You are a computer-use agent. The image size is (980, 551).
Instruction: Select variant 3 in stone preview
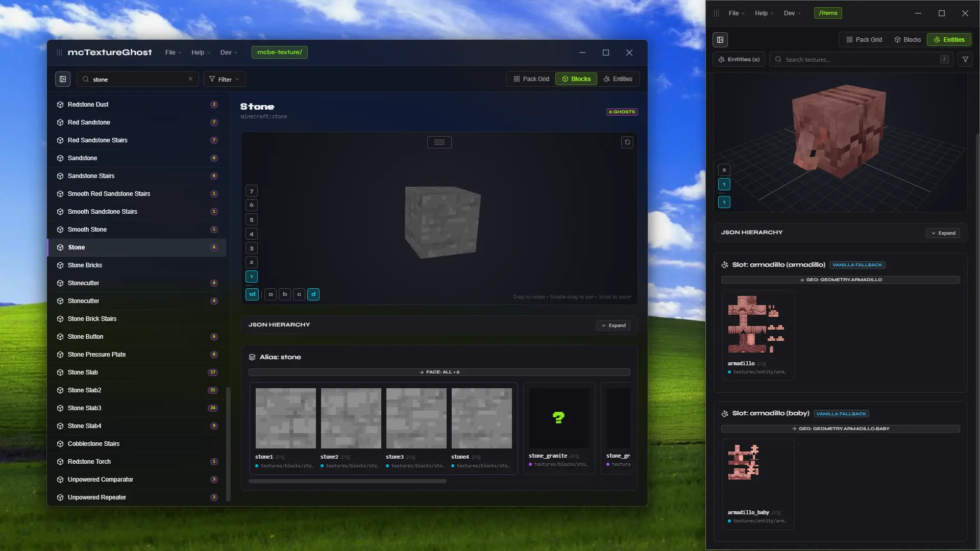[x=252, y=248]
